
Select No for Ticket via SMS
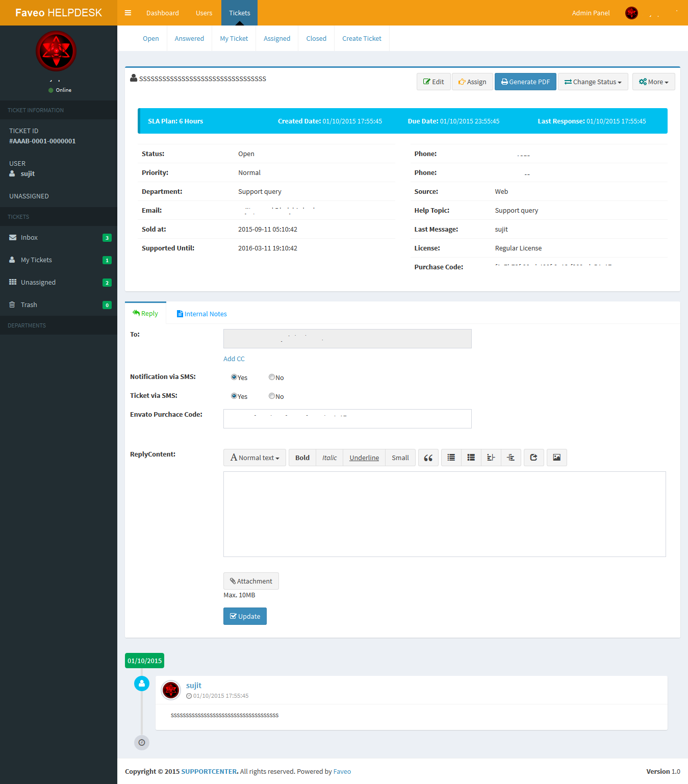(272, 396)
